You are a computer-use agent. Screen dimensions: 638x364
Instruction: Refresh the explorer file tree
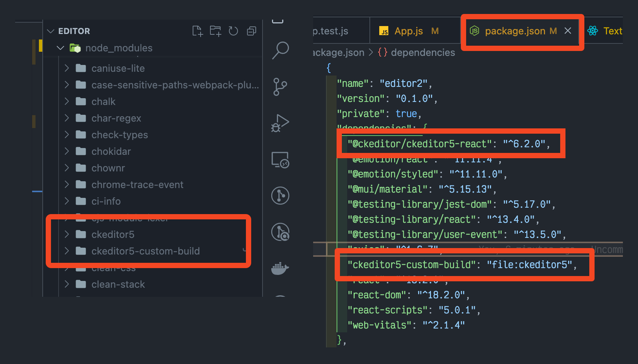233,31
